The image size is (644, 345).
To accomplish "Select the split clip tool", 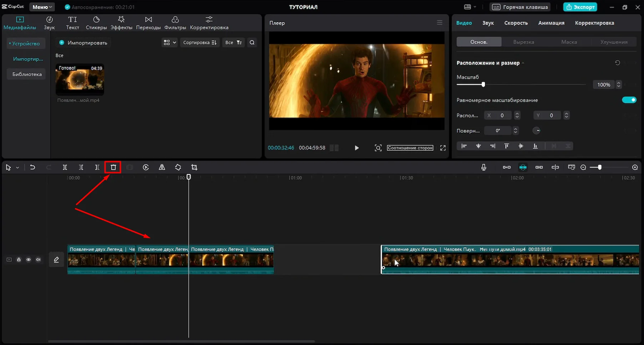I will coord(65,167).
